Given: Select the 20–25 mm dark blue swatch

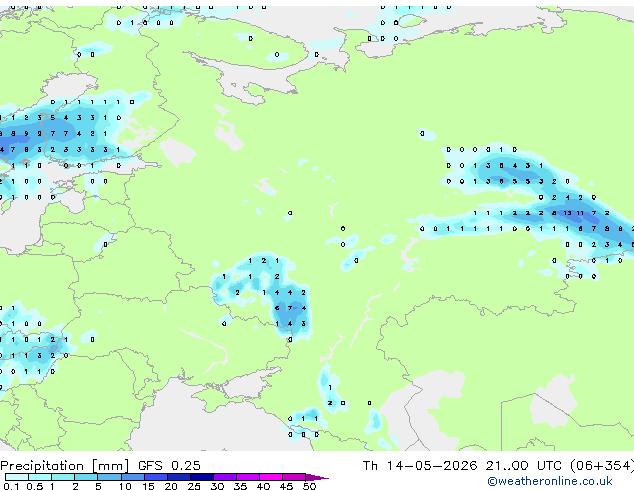Looking at the screenshot, I should (x=178, y=477).
